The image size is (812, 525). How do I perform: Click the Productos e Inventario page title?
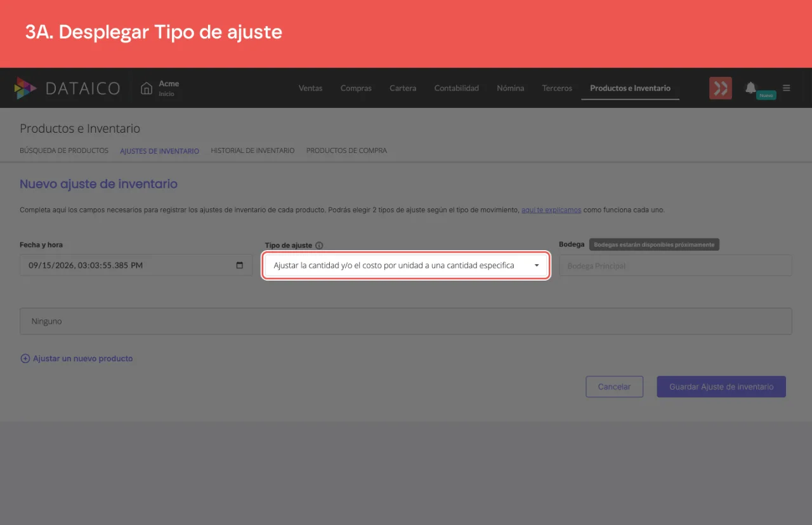click(x=80, y=128)
